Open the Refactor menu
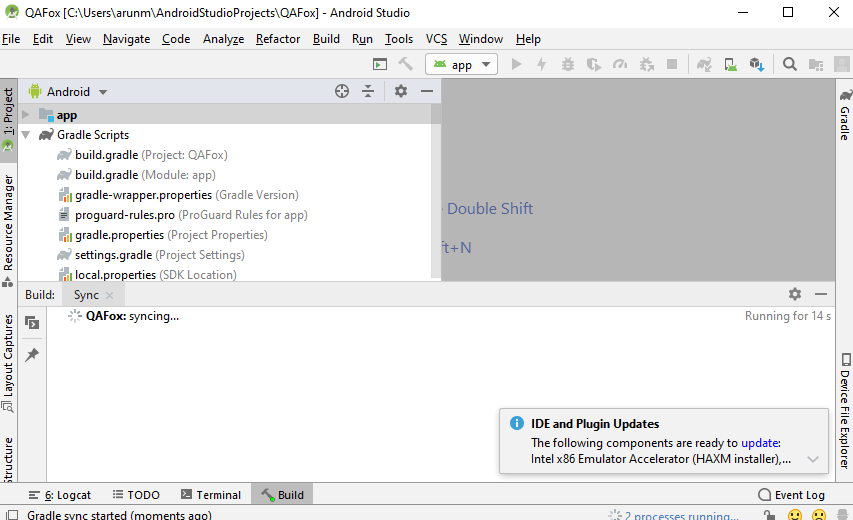 click(x=278, y=39)
